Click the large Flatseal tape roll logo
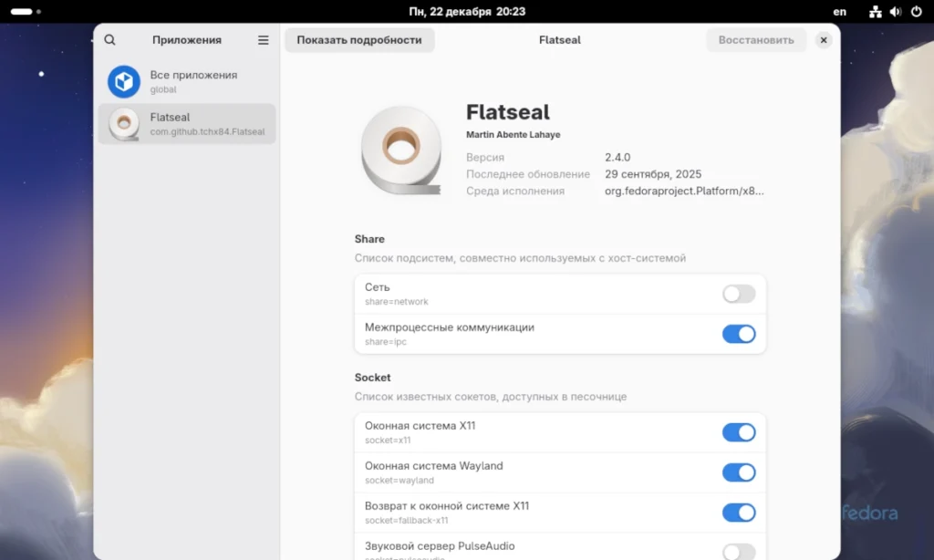The width and height of the screenshot is (934, 560). [401, 150]
